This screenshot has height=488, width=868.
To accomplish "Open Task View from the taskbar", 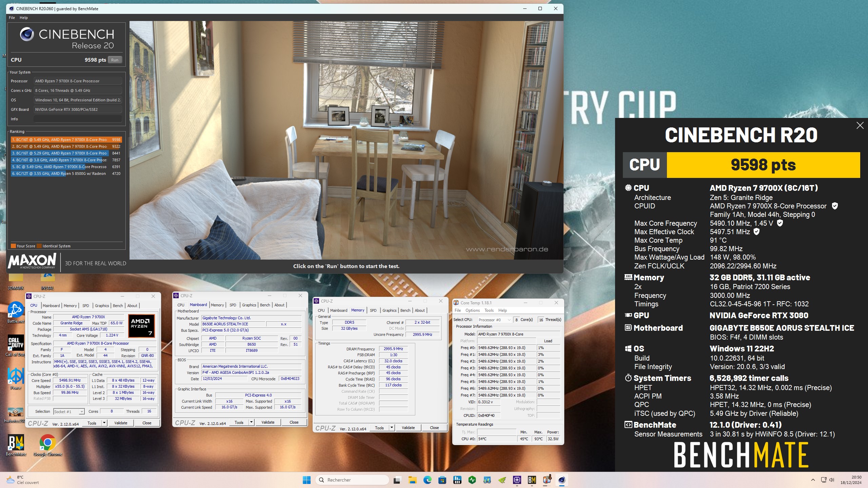I will (397, 480).
